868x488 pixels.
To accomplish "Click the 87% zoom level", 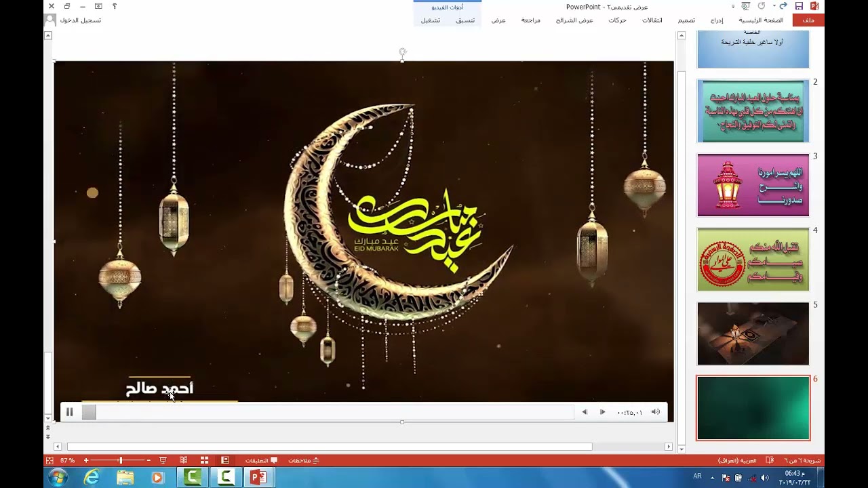I will [x=68, y=461].
